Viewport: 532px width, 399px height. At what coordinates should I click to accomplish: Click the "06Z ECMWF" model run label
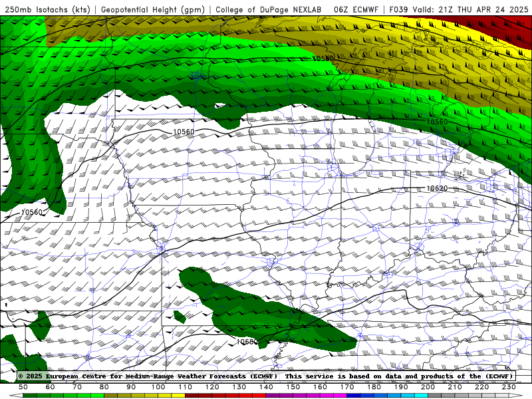point(356,10)
